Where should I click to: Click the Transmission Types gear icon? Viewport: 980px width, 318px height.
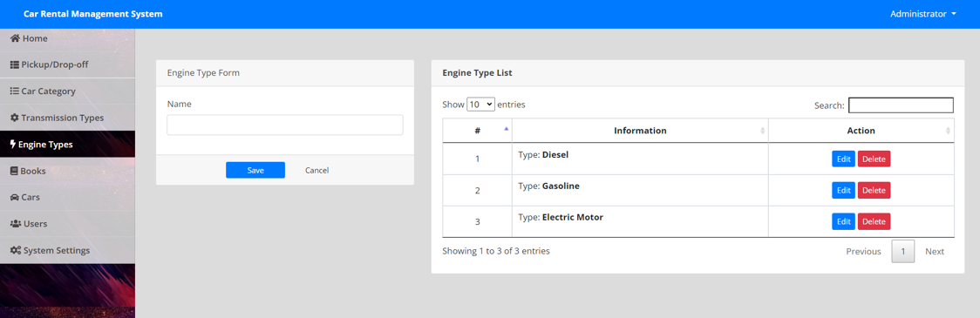tap(15, 118)
